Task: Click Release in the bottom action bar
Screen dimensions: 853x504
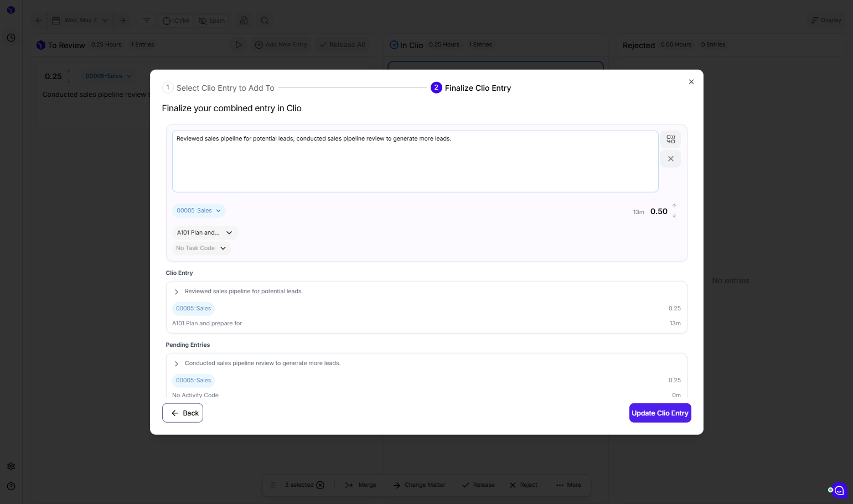Action: click(478, 485)
